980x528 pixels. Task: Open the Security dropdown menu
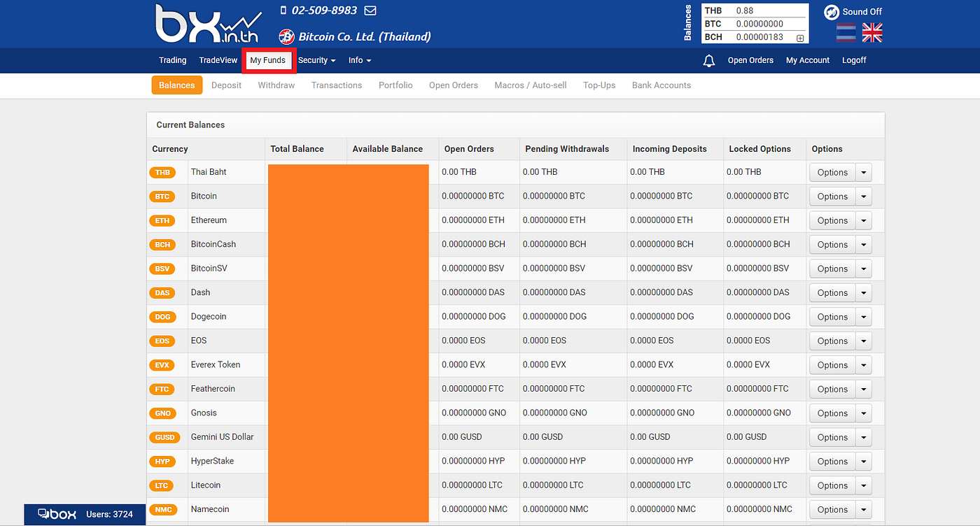pyautogui.click(x=316, y=61)
